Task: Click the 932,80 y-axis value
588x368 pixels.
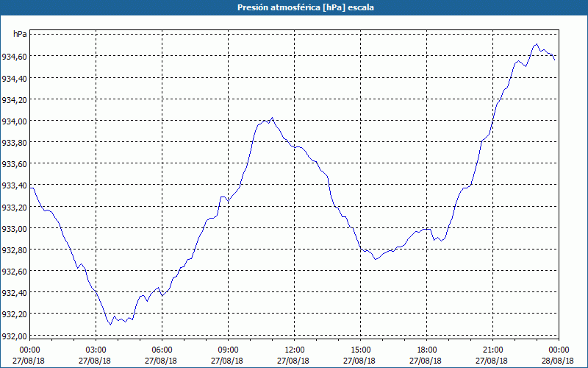Action: [15, 250]
